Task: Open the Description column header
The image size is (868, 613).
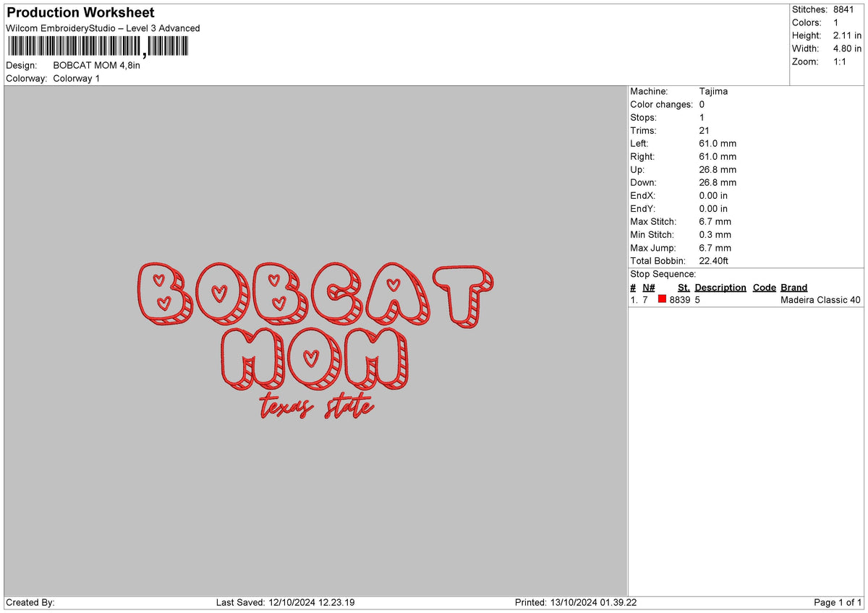Action: pos(720,287)
